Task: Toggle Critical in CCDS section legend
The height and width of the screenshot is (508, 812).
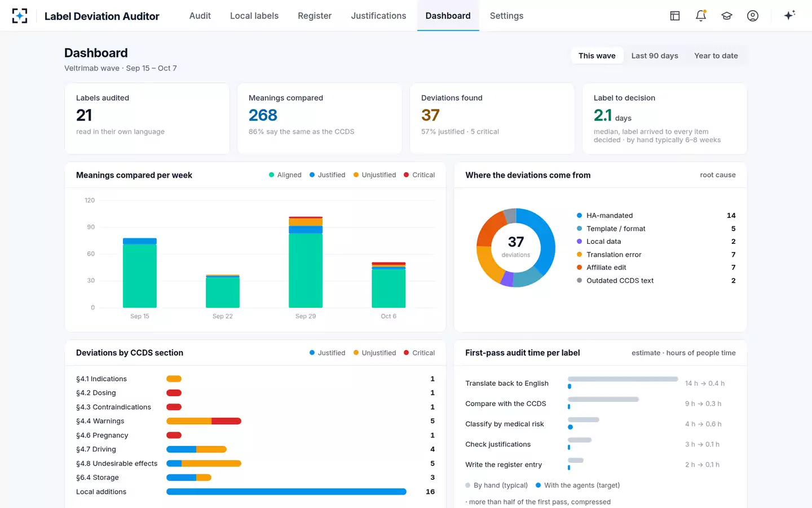Action: tap(419, 353)
